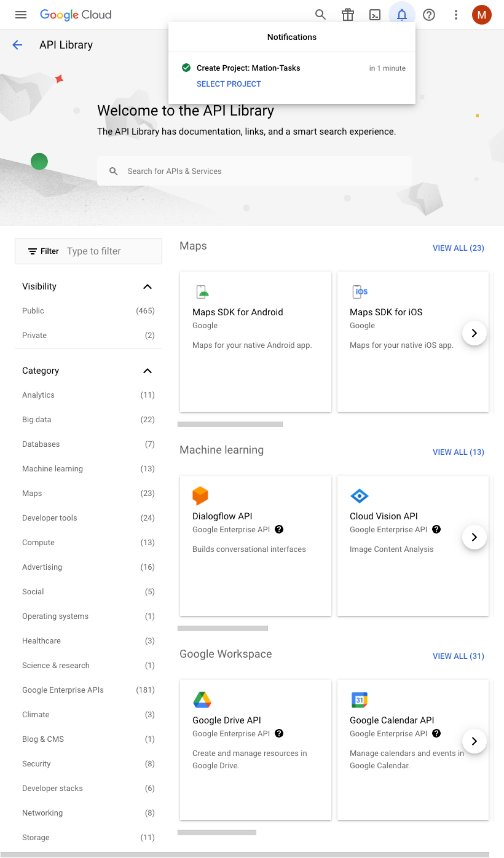Select the Databases category

click(89, 444)
